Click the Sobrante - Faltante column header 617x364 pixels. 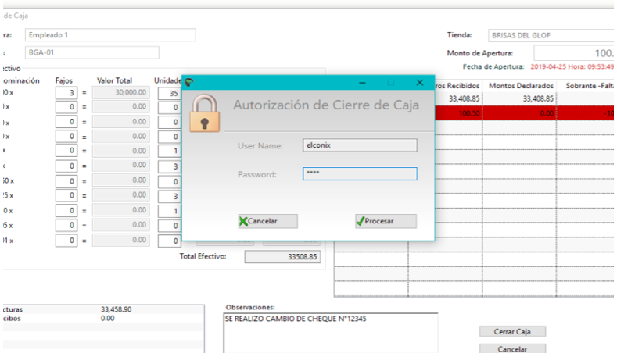590,86
